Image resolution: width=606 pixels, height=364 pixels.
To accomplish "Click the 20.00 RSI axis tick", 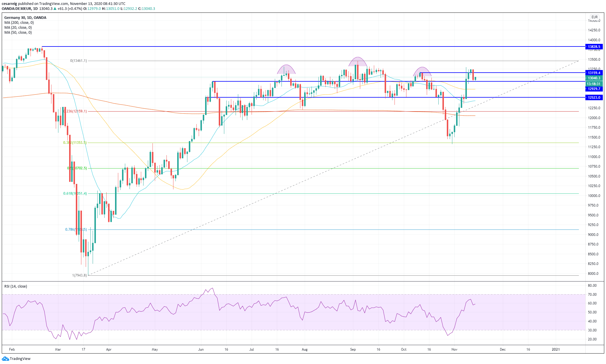I will pyautogui.click(x=592, y=339).
